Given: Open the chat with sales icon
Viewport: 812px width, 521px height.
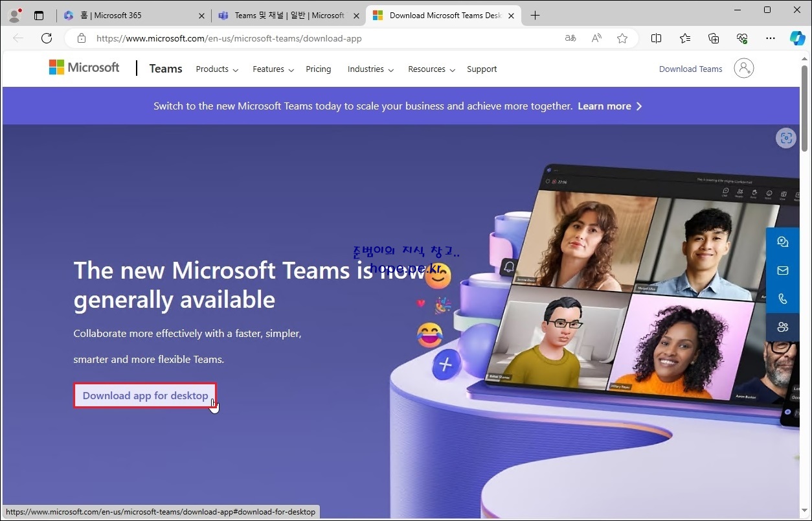Looking at the screenshot, I should point(783,242).
